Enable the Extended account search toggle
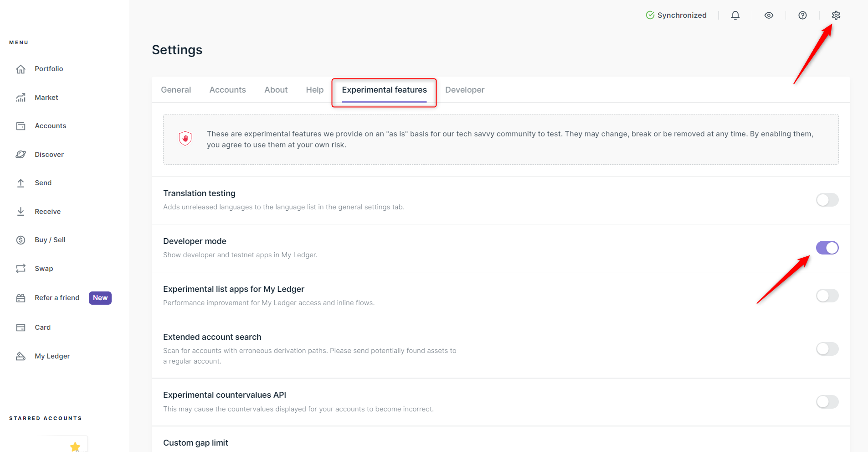 (827, 349)
